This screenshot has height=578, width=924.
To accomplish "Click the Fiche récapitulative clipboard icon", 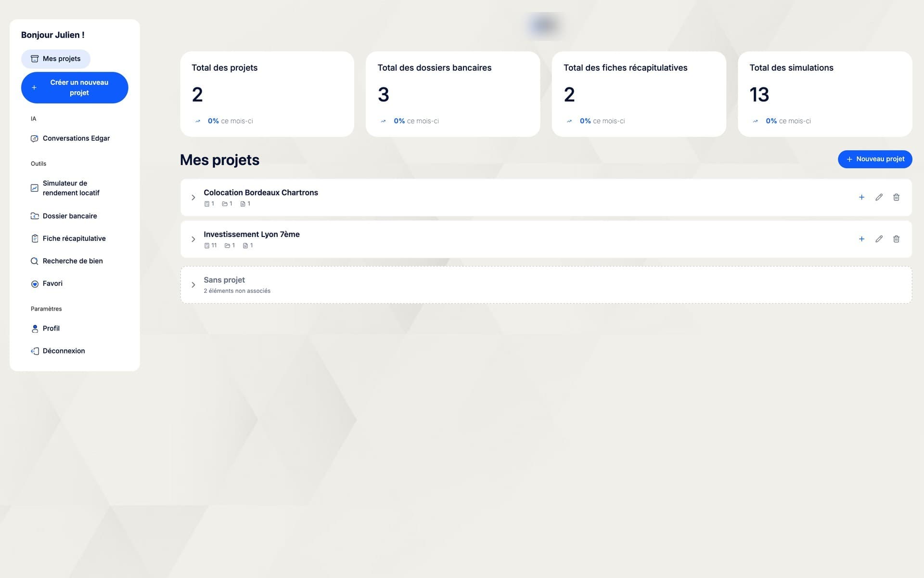I will 35,238.
